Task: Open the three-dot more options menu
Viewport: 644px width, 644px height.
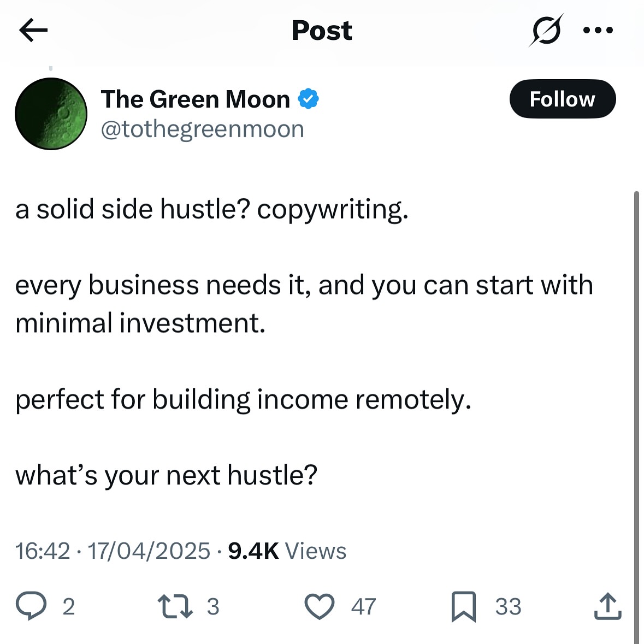Action: coord(598,30)
